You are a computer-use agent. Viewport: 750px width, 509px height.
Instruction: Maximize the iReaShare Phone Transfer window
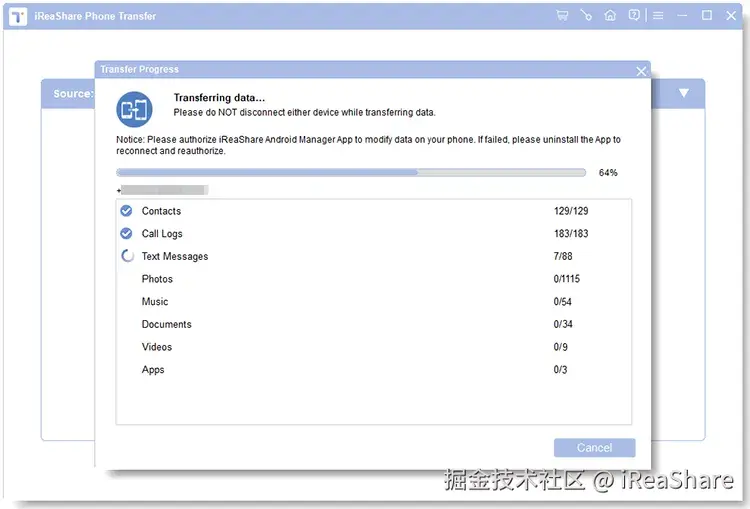[x=706, y=15]
